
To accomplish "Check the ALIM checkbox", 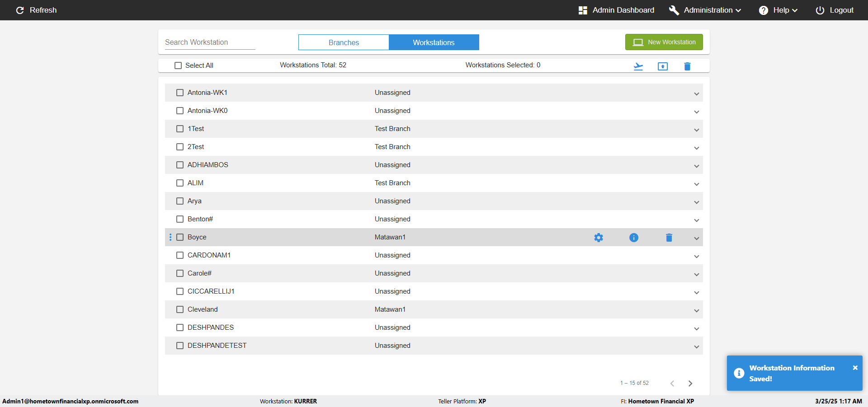I will pyautogui.click(x=180, y=183).
